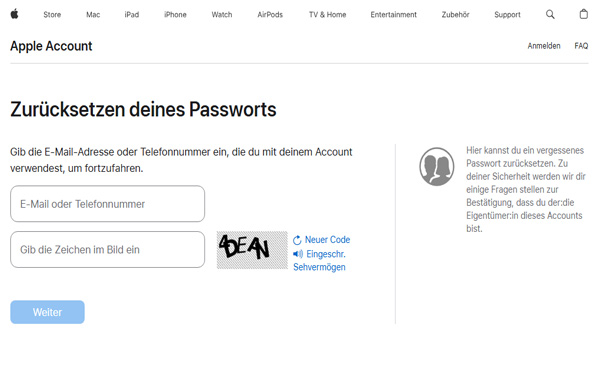Image resolution: width=600 pixels, height=377 pixels.
Task: Open Zubehör in the navigation bar
Action: click(455, 15)
